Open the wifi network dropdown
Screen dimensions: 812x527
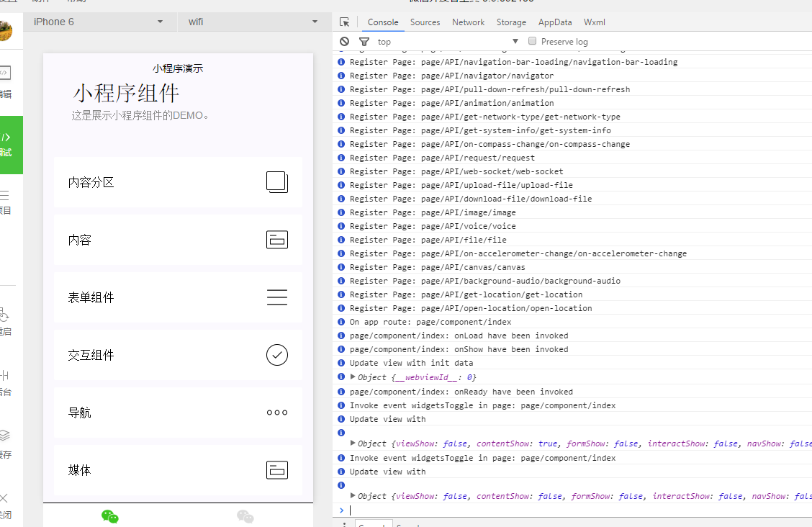point(253,22)
